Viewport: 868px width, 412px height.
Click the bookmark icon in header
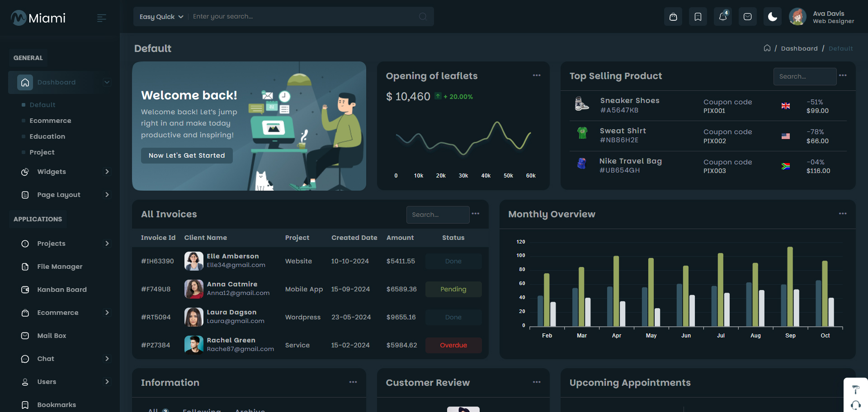[698, 17]
